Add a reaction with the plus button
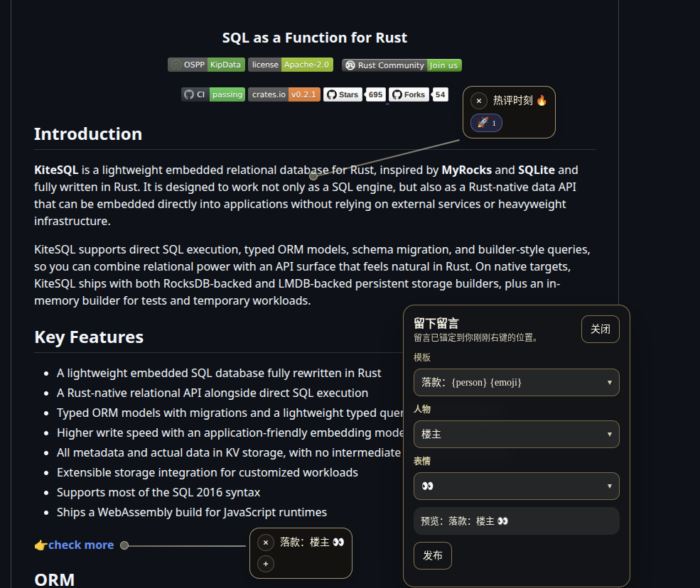 266,564
